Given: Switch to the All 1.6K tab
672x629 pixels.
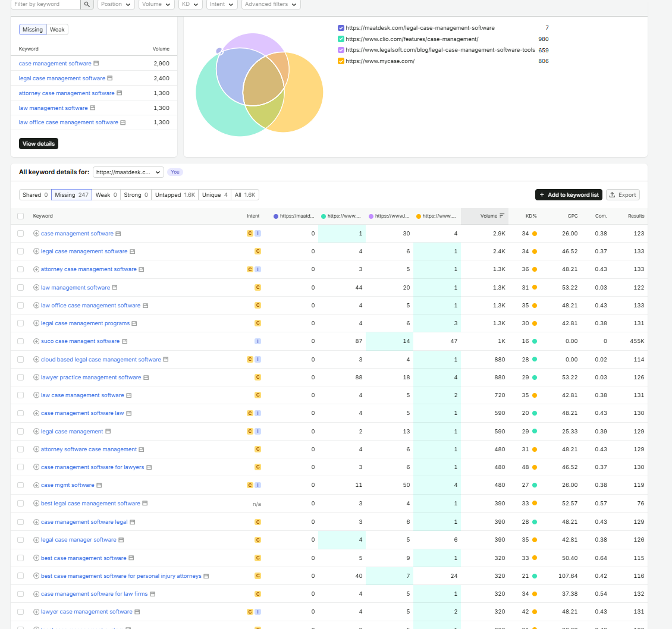Looking at the screenshot, I should [x=244, y=195].
